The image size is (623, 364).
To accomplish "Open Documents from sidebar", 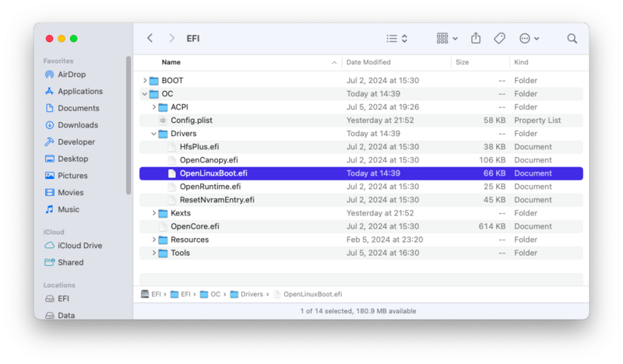I will coord(72,108).
